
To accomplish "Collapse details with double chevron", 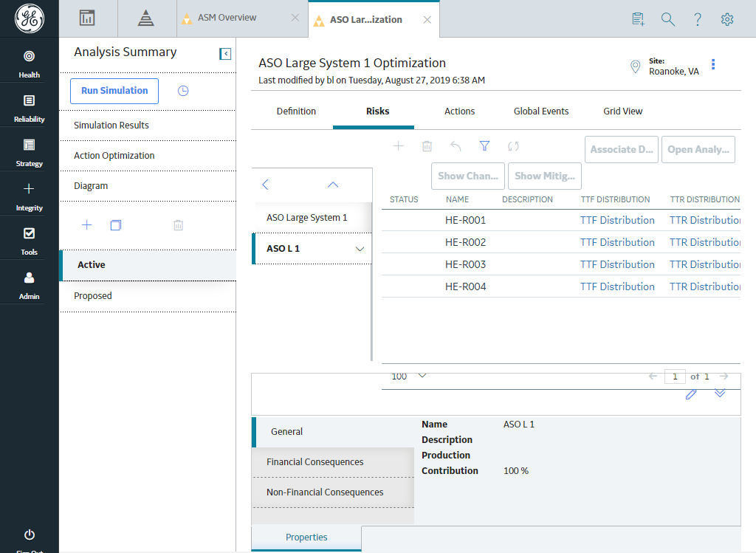I will point(720,393).
